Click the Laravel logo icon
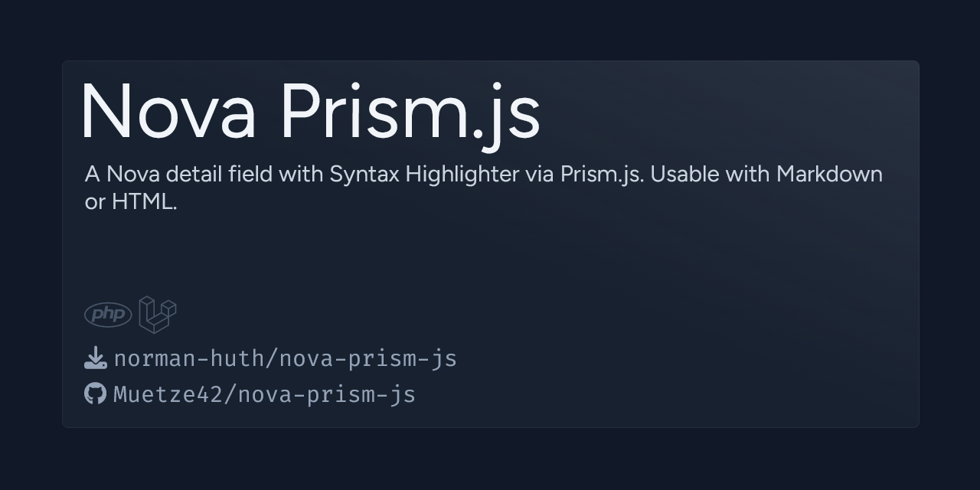This screenshot has height=490, width=980. click(x=158, y=315)
